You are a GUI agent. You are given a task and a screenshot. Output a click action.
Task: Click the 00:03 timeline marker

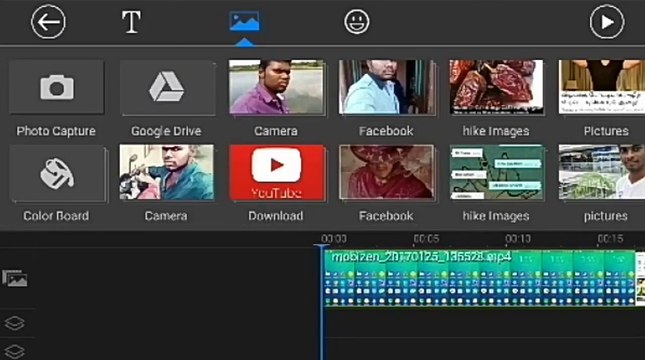point(334,239)
